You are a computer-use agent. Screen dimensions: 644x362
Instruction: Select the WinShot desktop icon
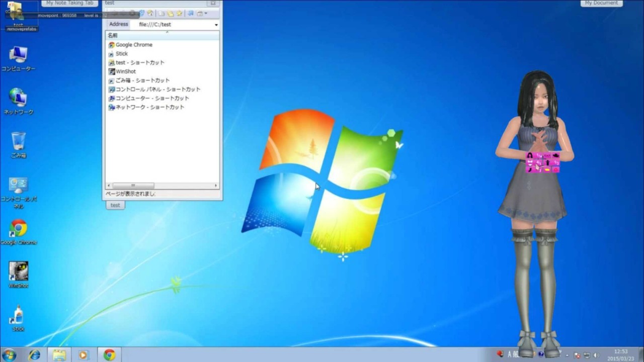pyautogui.click(x=19, y=272)
